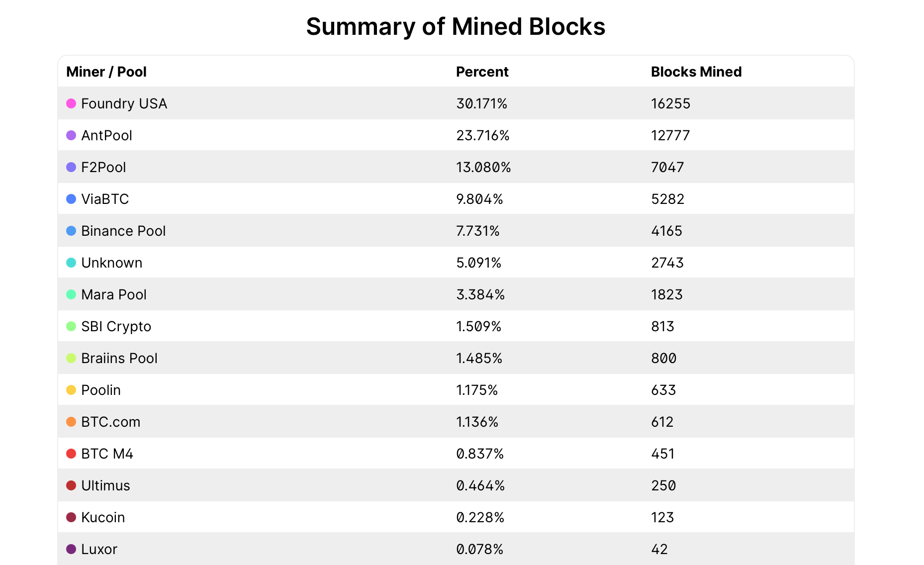Select the F2Pool miner name
924x565 pixels.
(103, 167)
